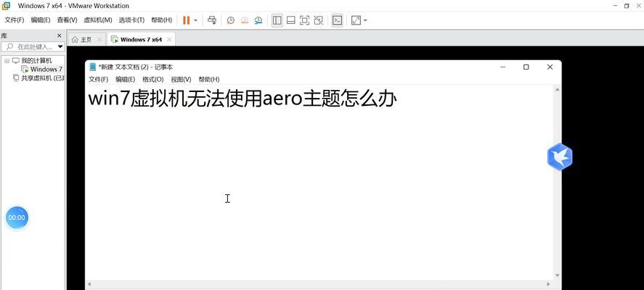Click the revert to snapshot icon
The image size is (644, 290).
tap(245, 20)
